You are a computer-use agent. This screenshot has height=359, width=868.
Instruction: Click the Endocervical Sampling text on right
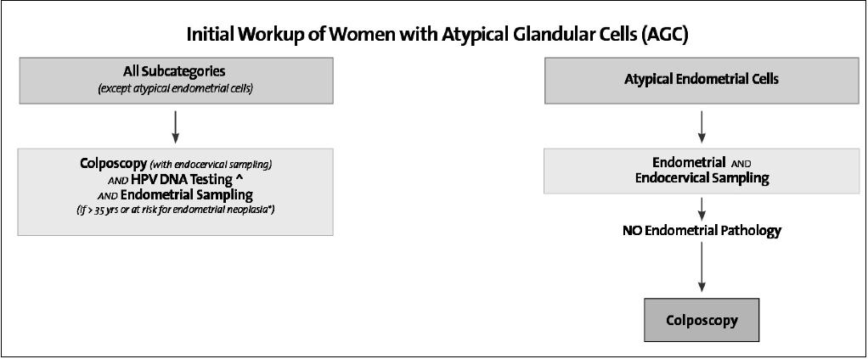[702, 179]
